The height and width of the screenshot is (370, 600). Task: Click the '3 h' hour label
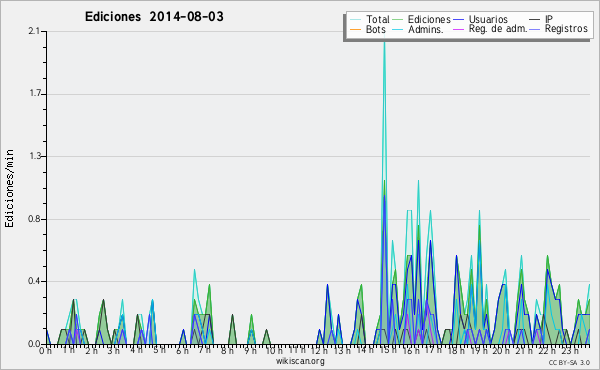click(113, 351)
